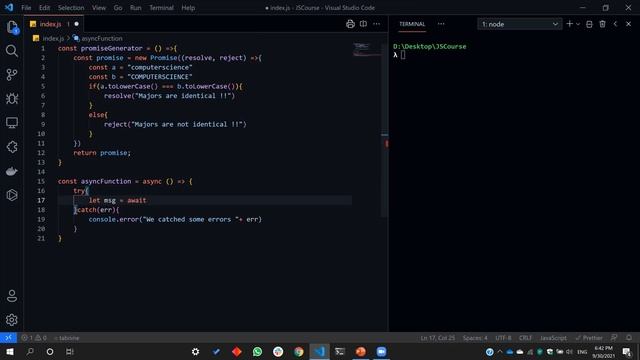The width and height of the screenshot is (640, 360).
Task: Place cursor in the terminal prompt
Action: tap(403, 55)
